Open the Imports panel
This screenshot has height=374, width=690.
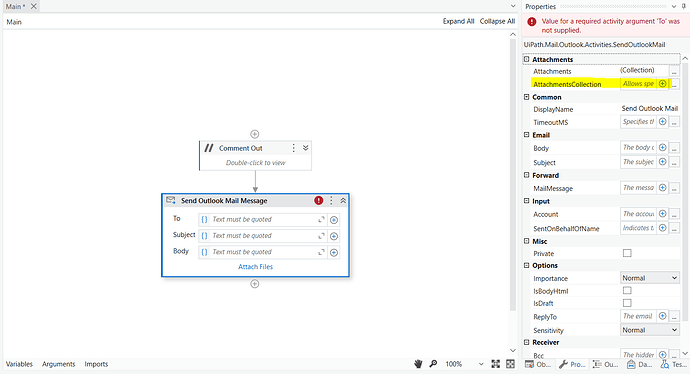(96, 364)
